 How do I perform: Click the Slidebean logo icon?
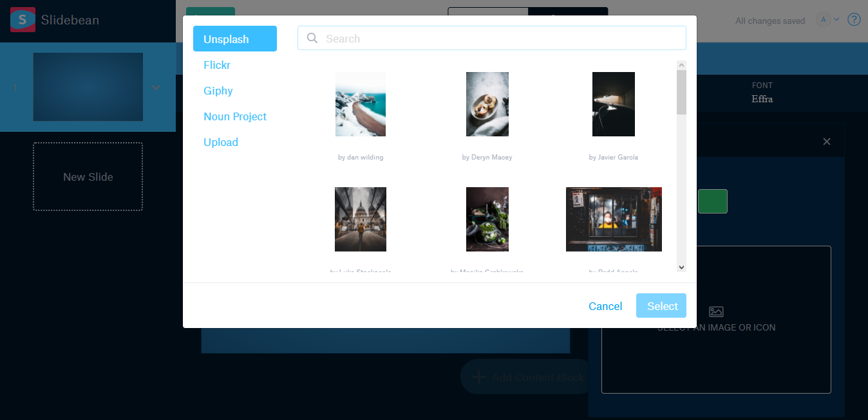[23, 20]
